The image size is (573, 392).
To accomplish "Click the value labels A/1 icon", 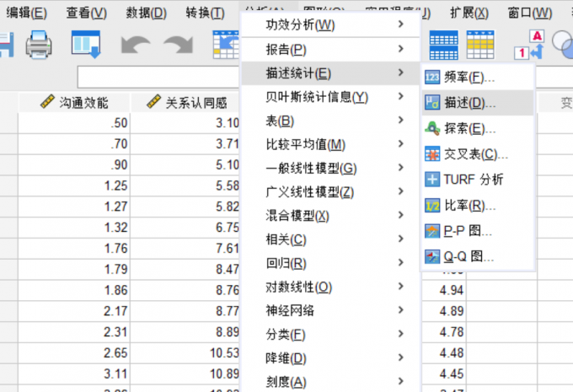I will tap(529, 45).
